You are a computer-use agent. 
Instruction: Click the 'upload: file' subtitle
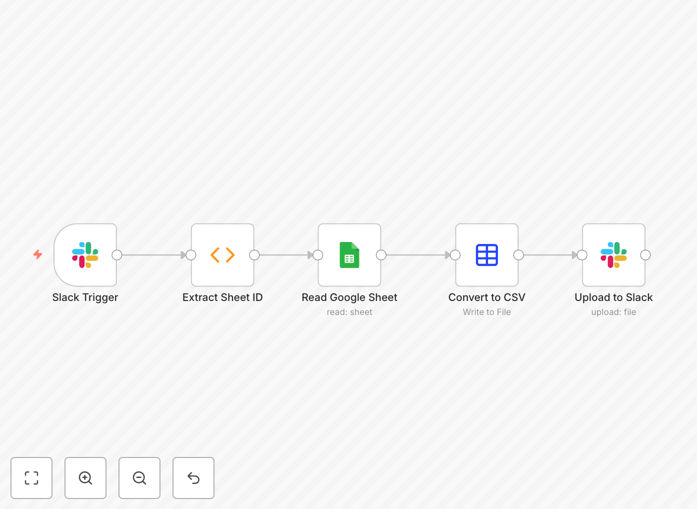tap(614, 312)
